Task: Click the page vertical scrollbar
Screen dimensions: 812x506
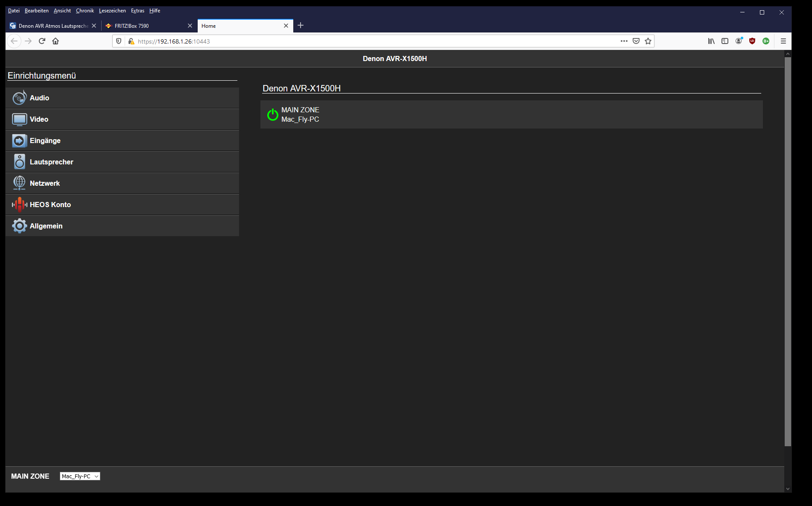Action: pos(788,252)
